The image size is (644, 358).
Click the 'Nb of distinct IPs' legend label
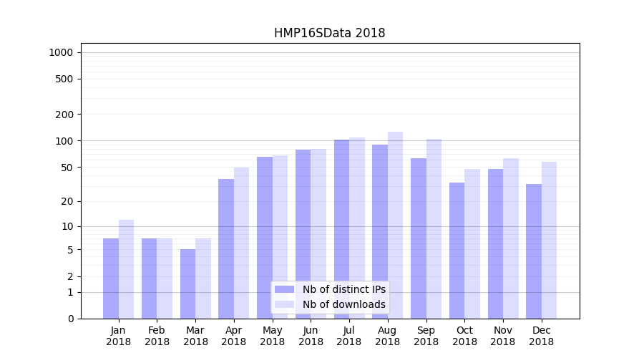pyautogui.click(x=343, y=289)
